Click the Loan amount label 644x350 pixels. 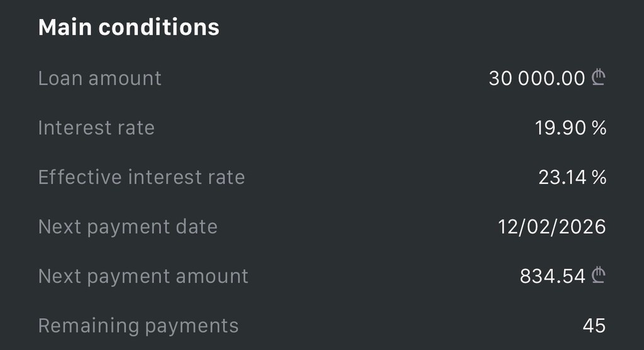click(x=99, y=78)
